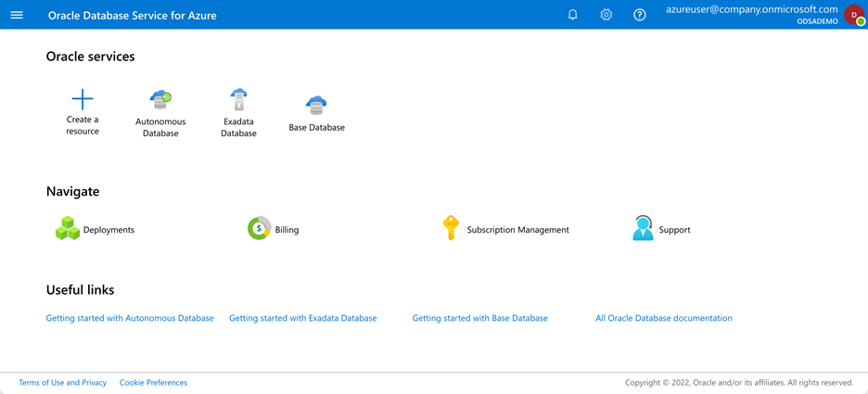Click the Autonomous Database label
This screenshot has width=868, height=394.
coord(160,127)
